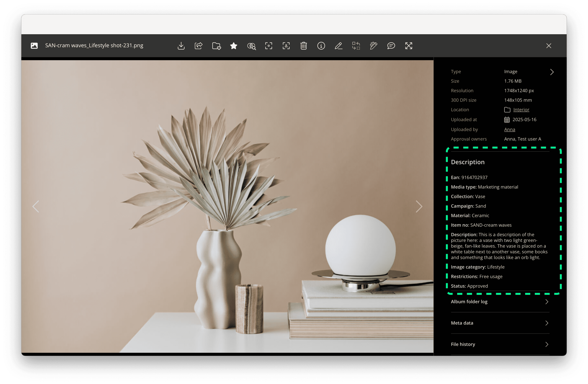Select the visual similarity search icon
Image resolution: width=588 pixels, height=384 pixels.
click(251, 46)
